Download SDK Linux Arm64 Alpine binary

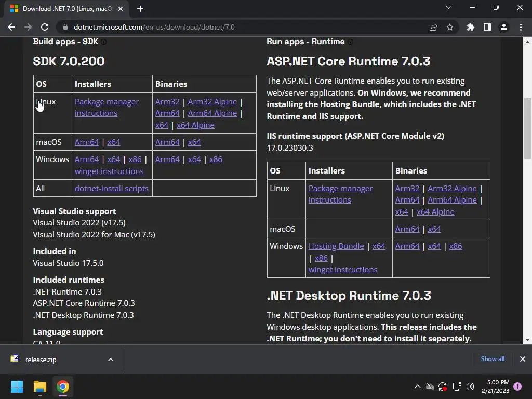212,113
